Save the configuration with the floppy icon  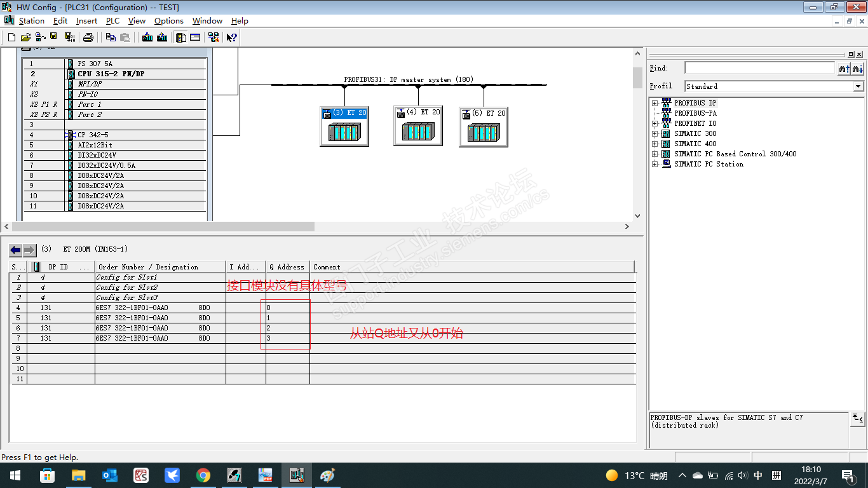click(x=53, y=37)
